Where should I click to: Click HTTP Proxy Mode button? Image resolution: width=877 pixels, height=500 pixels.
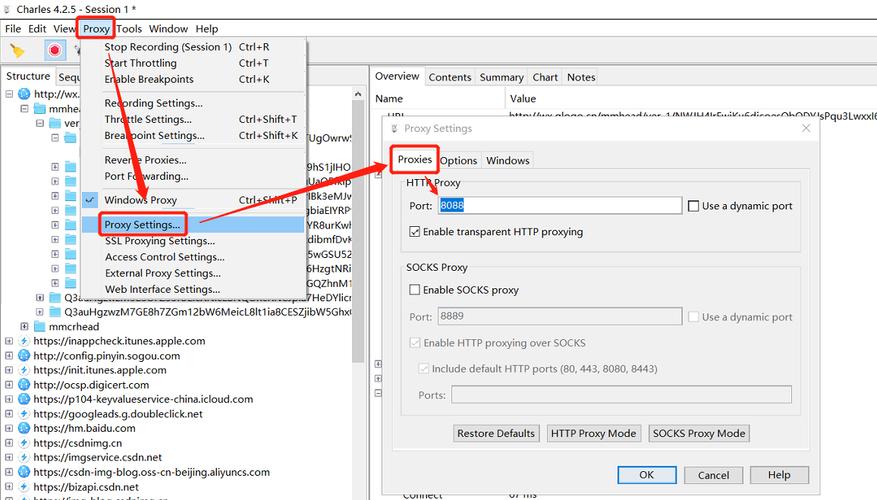click(x=593, y=433)
